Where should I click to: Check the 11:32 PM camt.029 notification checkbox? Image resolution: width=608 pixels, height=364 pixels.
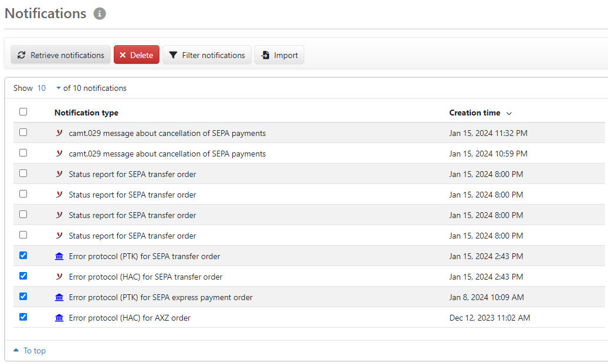click(23, 132)
